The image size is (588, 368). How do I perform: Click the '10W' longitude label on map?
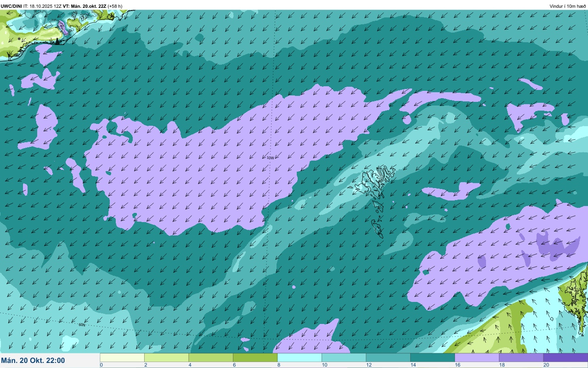click(270, 158)
